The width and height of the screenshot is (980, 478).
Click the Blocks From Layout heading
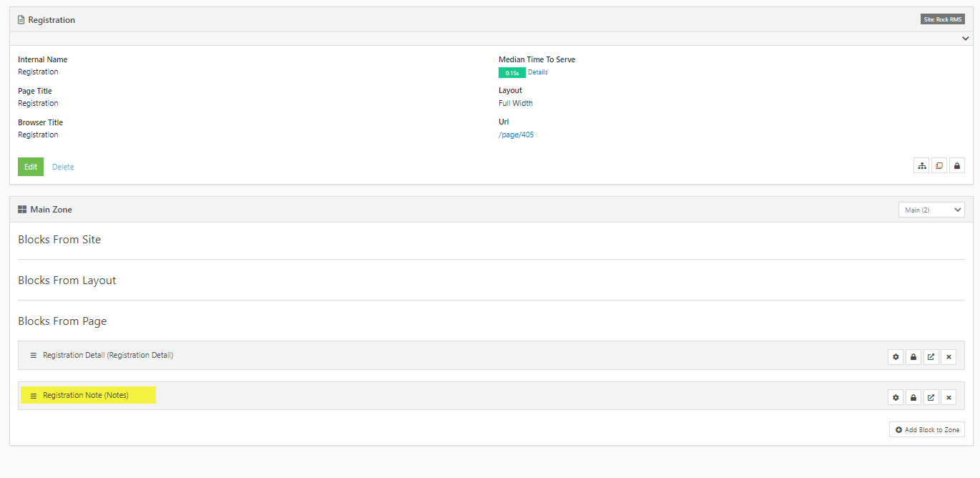(67, 281)
